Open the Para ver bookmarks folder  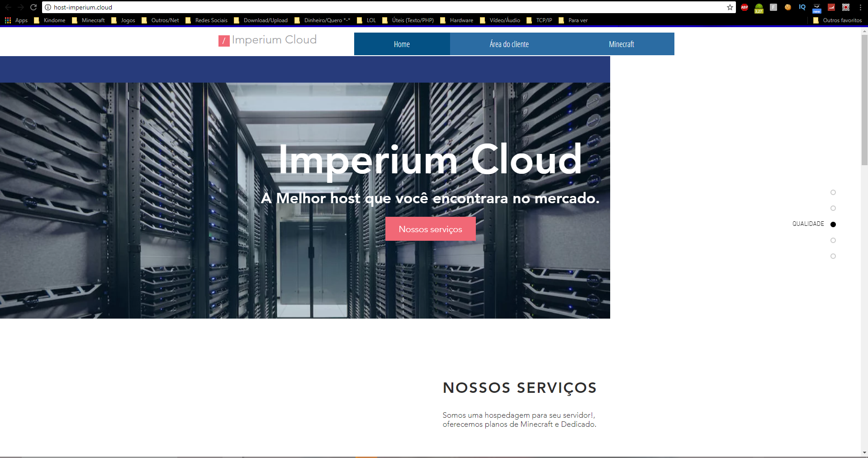573,20
